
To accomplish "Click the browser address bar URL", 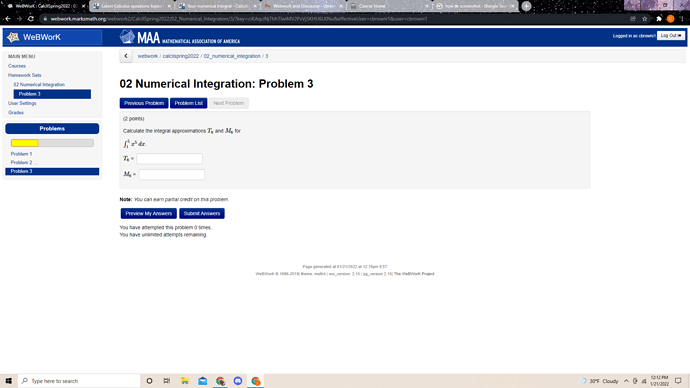I will click(239, 18).
